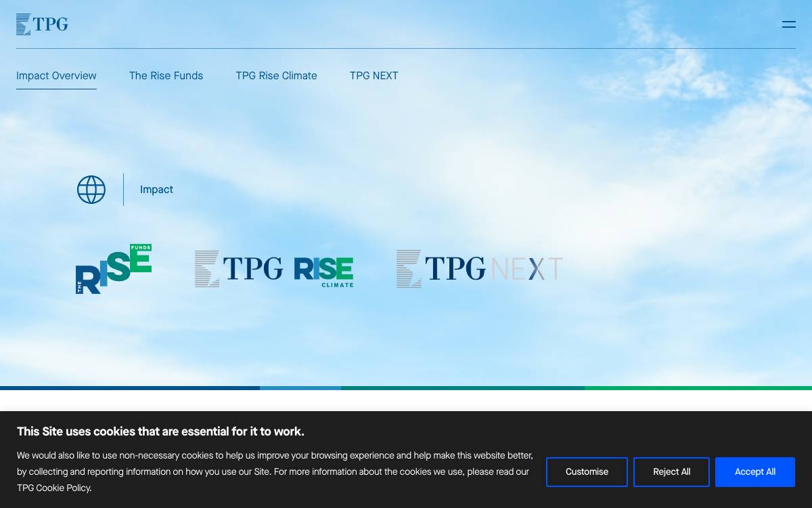This screenshot has height=508, width=812.
Task: Reject All cookies
Action: 671,472
